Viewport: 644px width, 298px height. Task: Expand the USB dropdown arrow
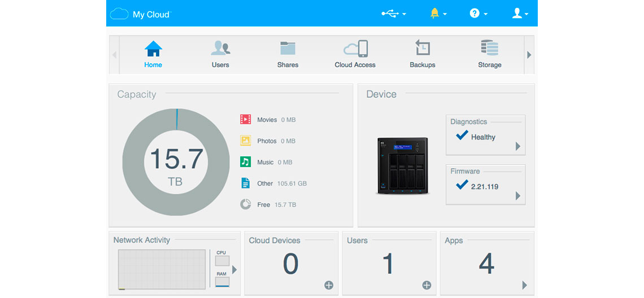404,14
